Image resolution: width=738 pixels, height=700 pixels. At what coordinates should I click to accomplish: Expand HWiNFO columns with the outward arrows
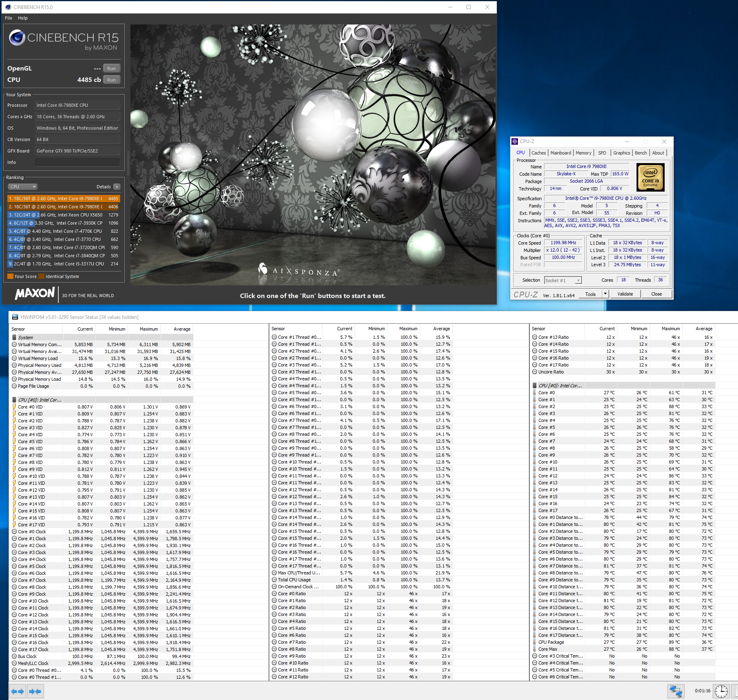point(18,691)
